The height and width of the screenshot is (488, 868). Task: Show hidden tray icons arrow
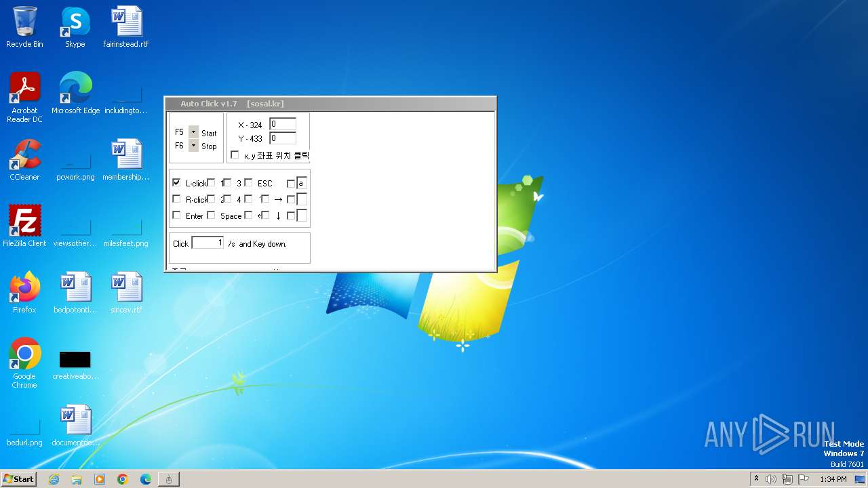(756, 479)
